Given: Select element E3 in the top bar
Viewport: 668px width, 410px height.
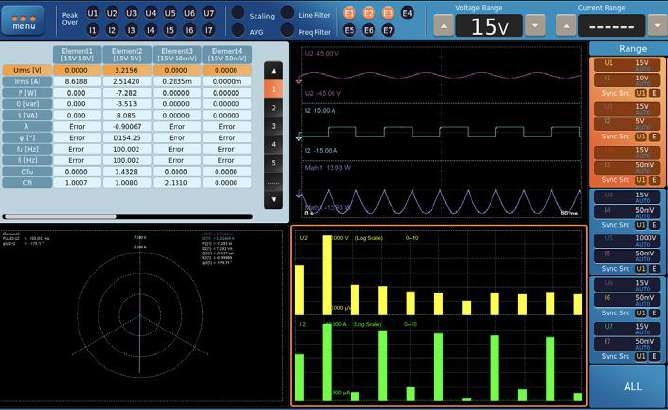Looking at the screenshot, I should [x=388, y=13].
